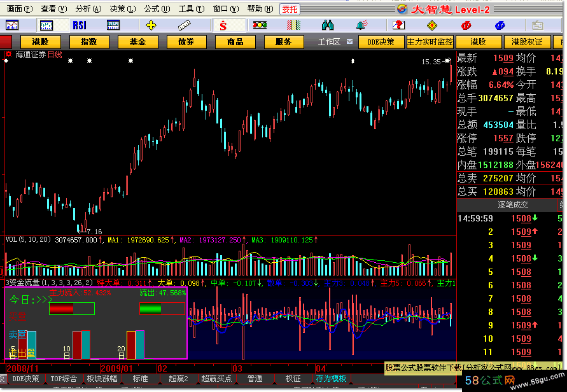This screenshot has width=567, height=392.
Task: Switch to the 超赢买点 tab
Action: (216, 379)
